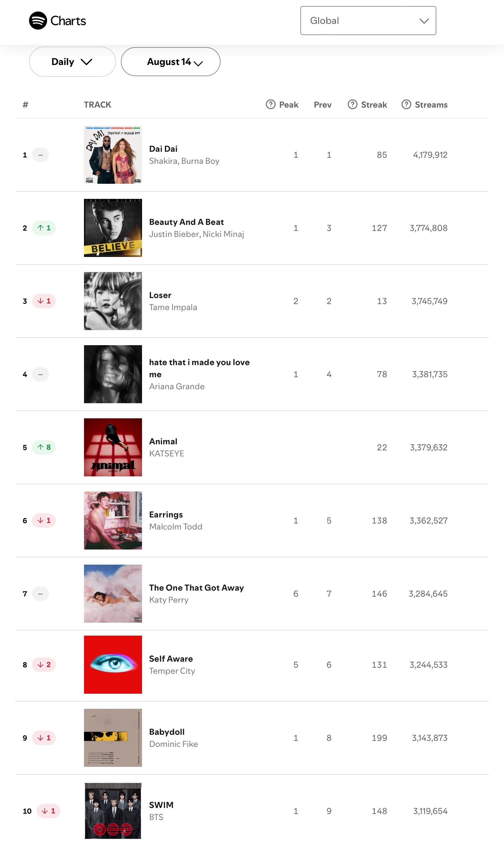Click the up-8 rank change badge for Animal
Screen dimensions: 504x843
[44, 447]
